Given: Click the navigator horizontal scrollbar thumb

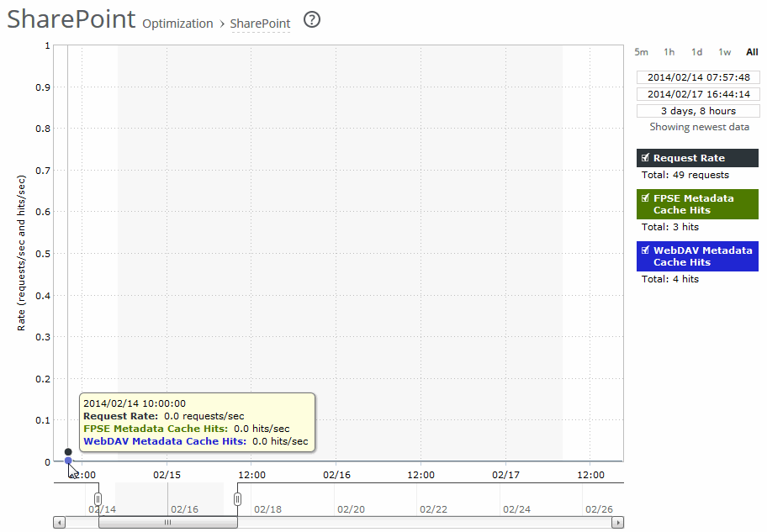Looking at the screenshot, I should (x=168, y=522).
